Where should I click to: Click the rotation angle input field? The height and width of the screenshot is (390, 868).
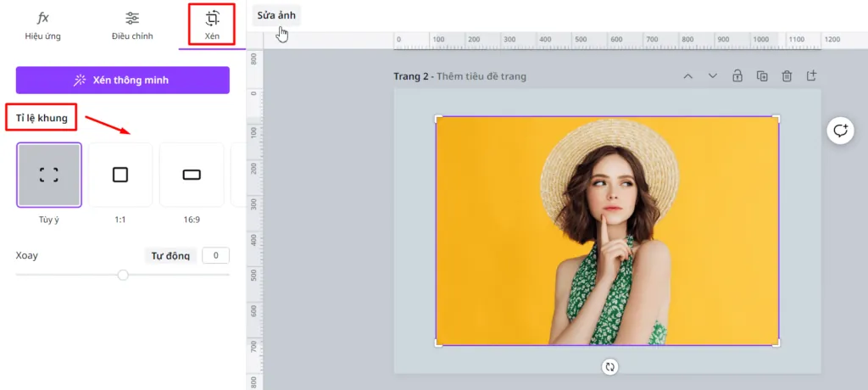[215, 255]
